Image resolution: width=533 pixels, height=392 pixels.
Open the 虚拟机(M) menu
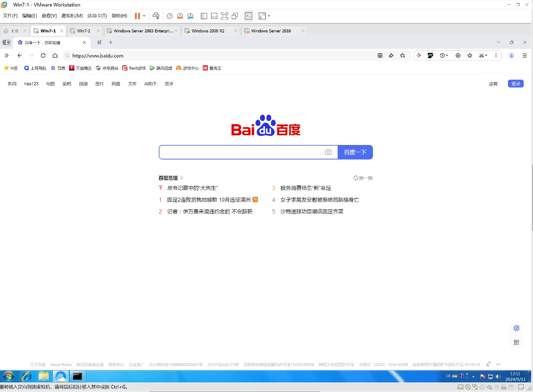(x=72, y=16)
